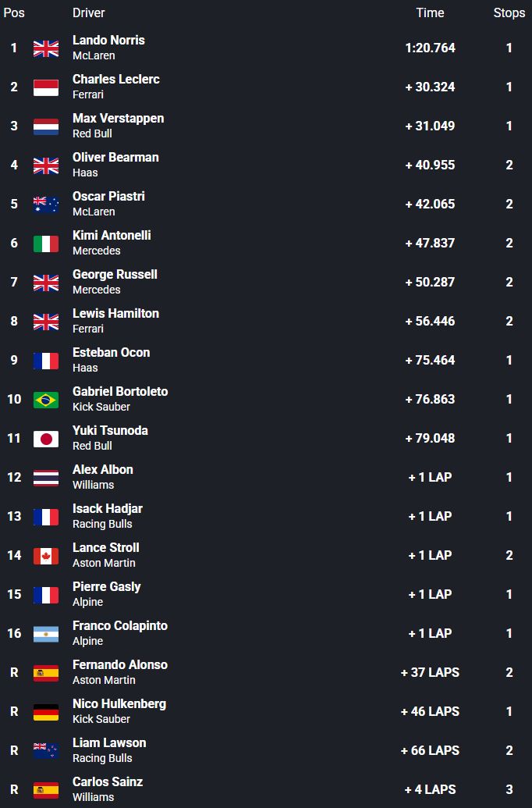
Task: Click the Canadian flag beside Lance Stroll
Action: click(46, 556)
